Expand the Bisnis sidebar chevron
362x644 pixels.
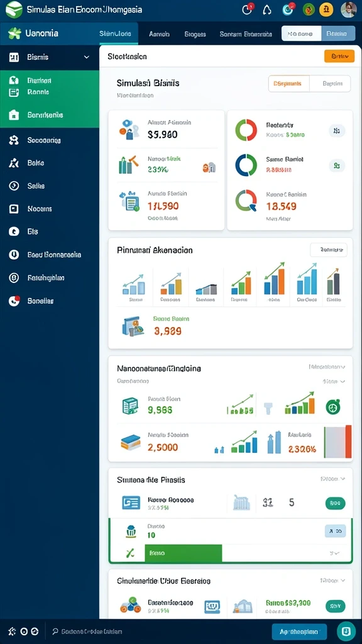[87, 57]
